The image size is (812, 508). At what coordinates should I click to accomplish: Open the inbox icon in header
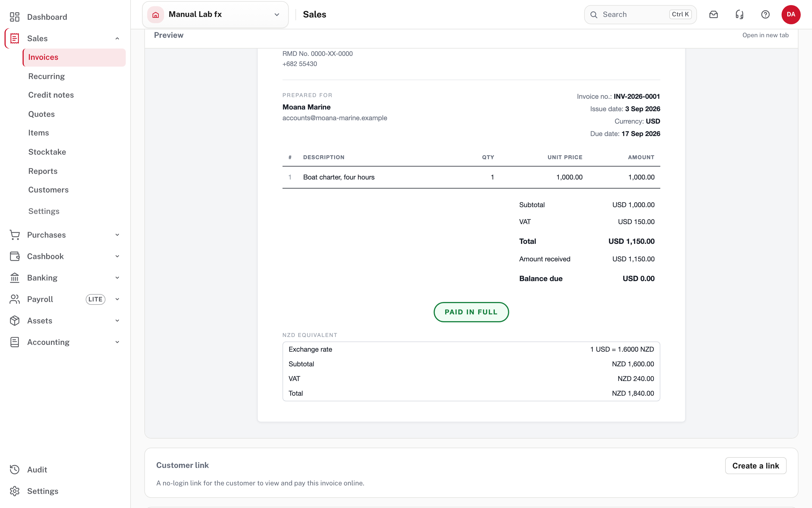tap(713, 14)
